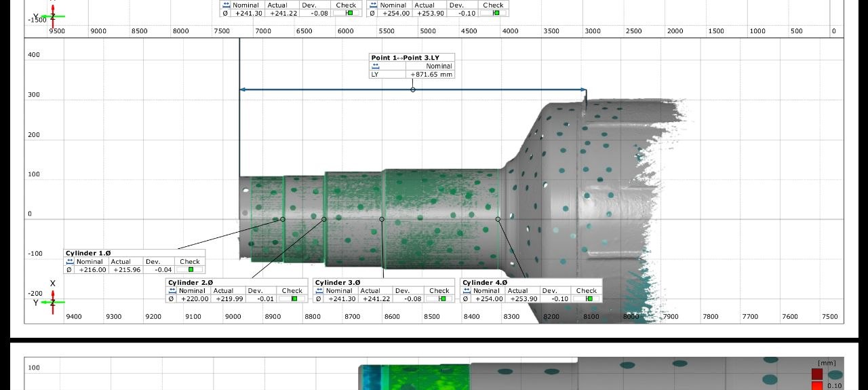The height and width of the screenshot is (390, 868).
Task: Click the Cylinder 4 anchor point on the shaft
Action: pyautogui.click(x=498, y=219)
